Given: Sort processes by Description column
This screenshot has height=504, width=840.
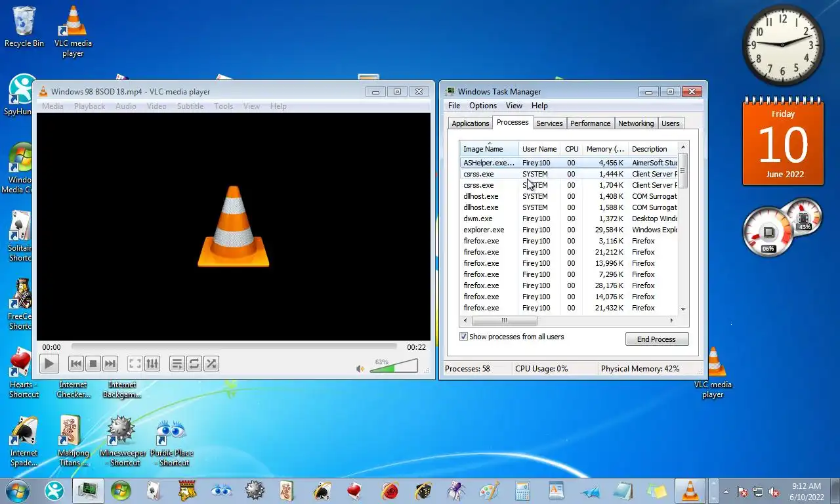Looking at the screenshot, I should pyautogui.click(x=653, y=149).
